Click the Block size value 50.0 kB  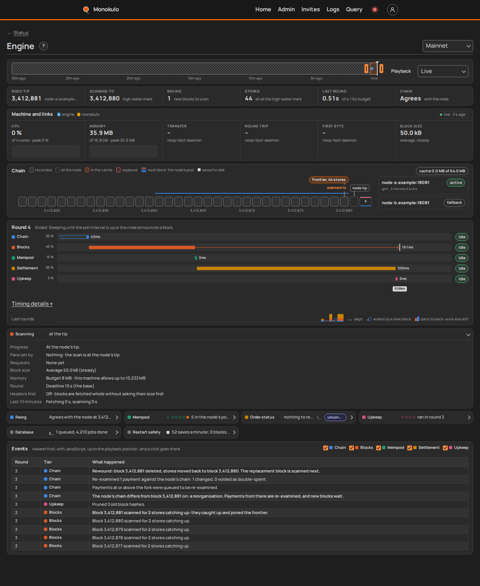coord(411,133)
